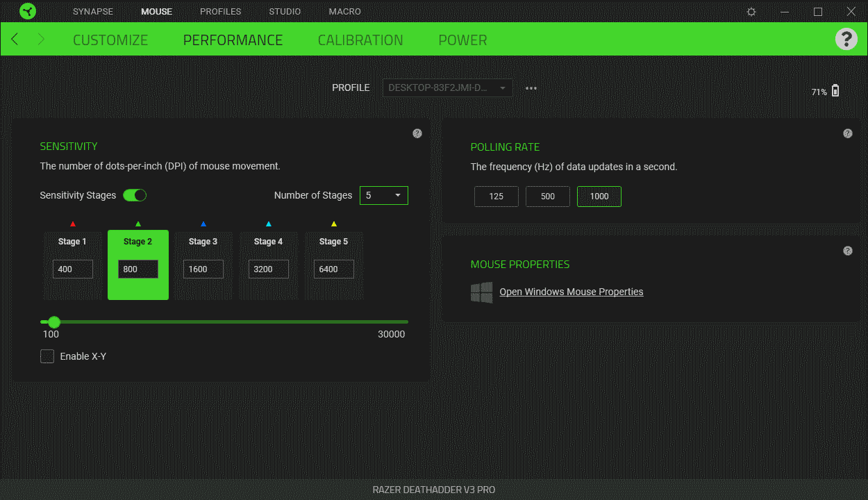Click green Stage 2 color indicator
Screen dimensions: 868x500
tap(138, 224)
